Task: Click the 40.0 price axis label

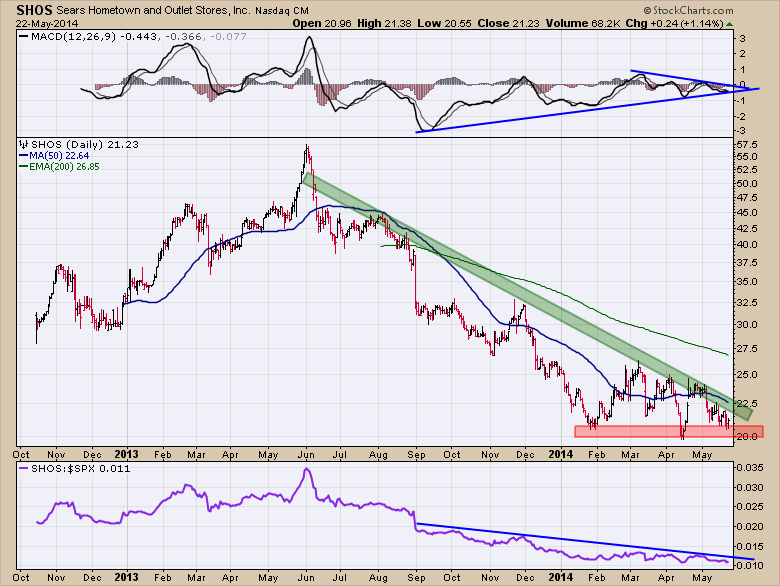Action: tap(747, 244)
